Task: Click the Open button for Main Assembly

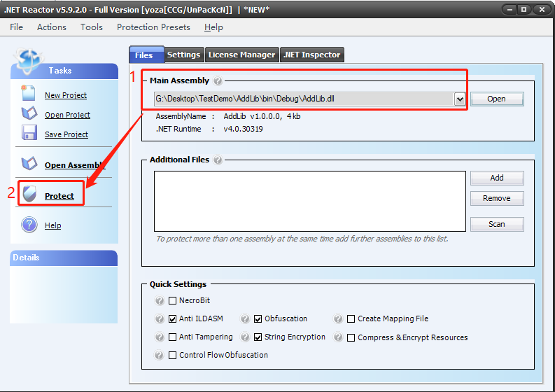Action: 497,99
